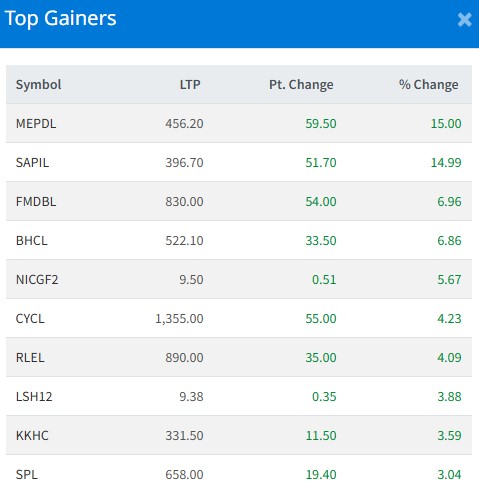Select SAPIL percent change 14.99

click(446, 163)
